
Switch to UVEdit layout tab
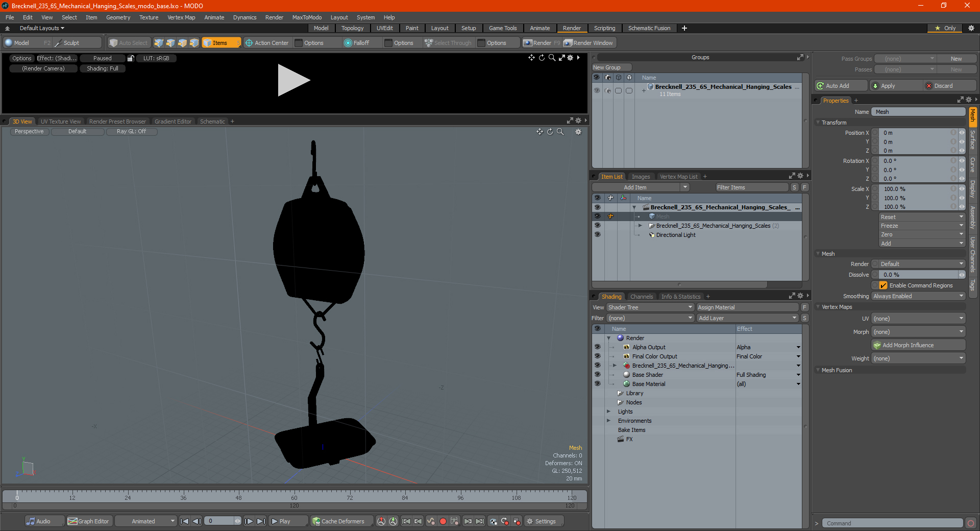point(384,28)
